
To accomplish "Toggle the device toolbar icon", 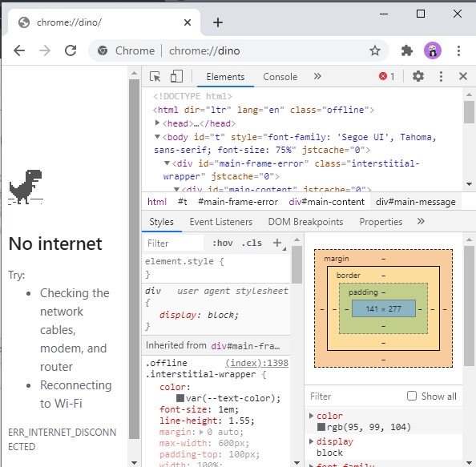I will (176, 76).
